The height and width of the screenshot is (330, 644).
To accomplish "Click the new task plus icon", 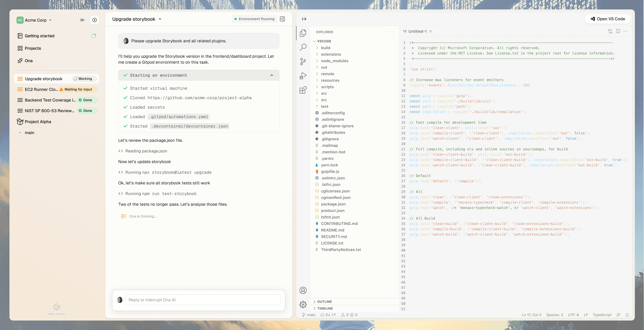I will coord(95,20).
